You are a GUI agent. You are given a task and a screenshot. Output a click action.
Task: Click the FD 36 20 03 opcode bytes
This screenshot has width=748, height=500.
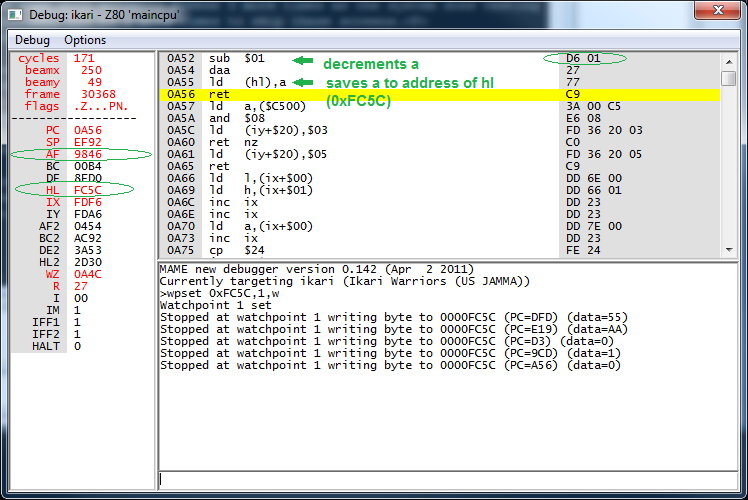(604, 130)
